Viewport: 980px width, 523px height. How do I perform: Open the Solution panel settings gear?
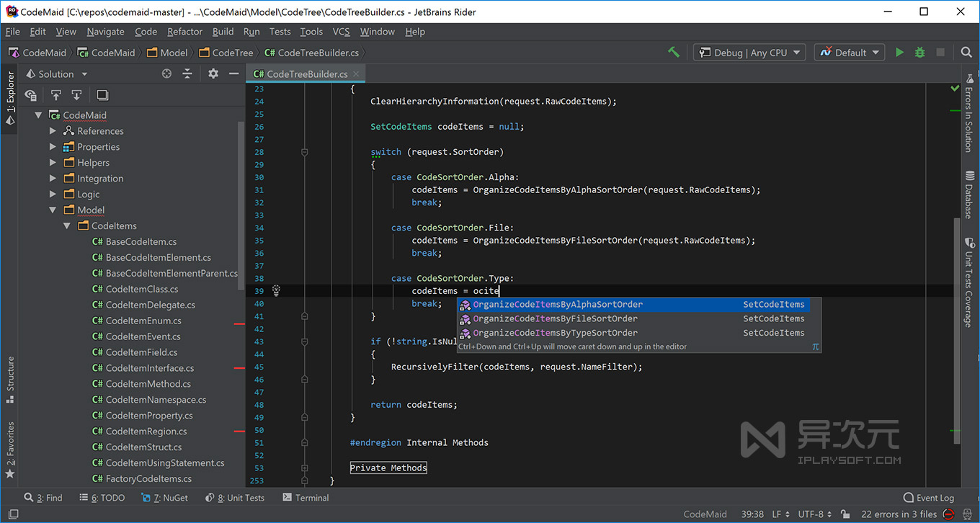click(x=213, y=73)
